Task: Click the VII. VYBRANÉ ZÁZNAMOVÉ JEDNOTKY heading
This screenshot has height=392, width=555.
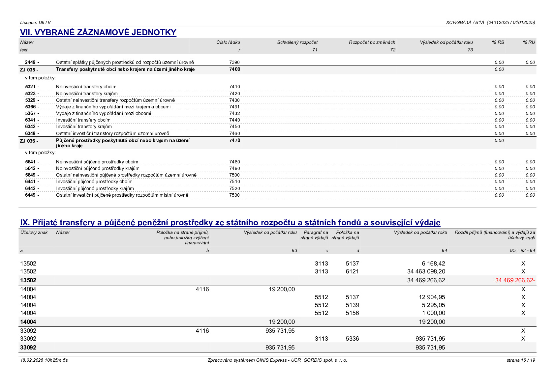Action: 98,33
